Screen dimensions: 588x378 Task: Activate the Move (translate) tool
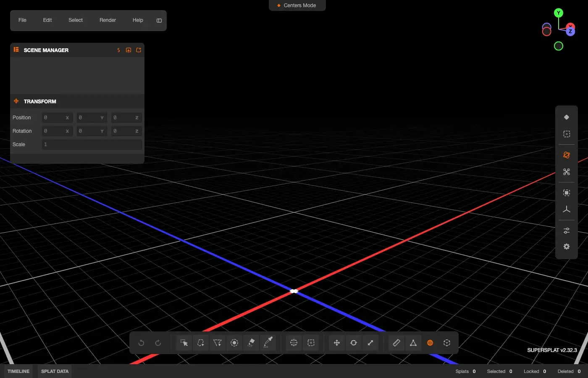(337, 343)
